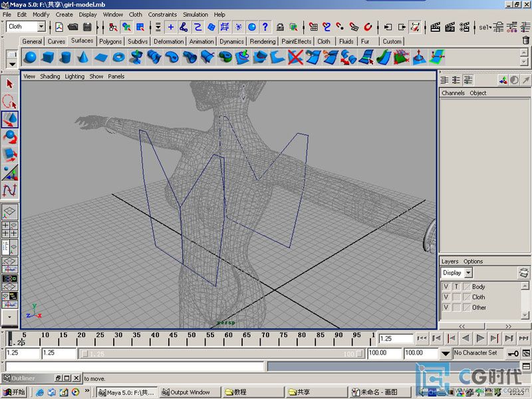The width and height of the screenshot is (532, 399).
Task: Toggle the handles selection mask plus icon
Action: pos(171,27)
